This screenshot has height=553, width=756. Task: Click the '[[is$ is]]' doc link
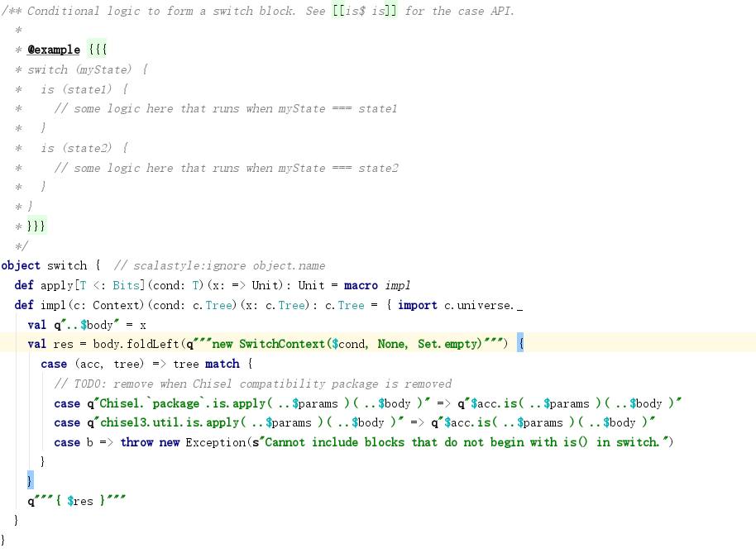(x=365, y=11)
